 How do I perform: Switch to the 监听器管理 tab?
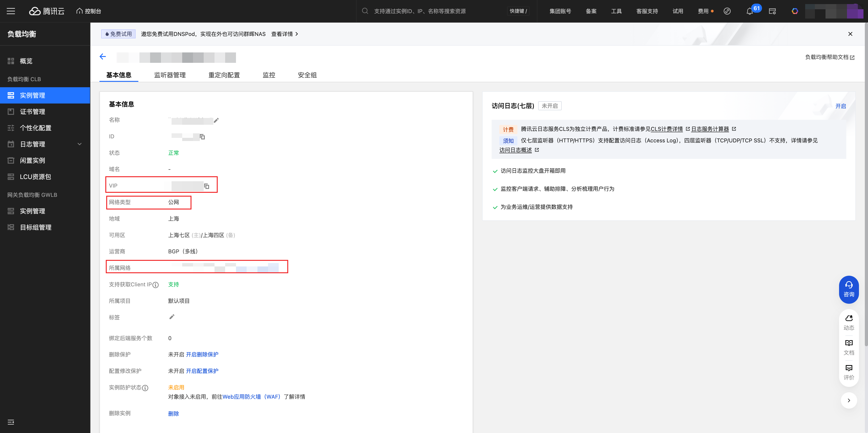[x=170, y=75]
